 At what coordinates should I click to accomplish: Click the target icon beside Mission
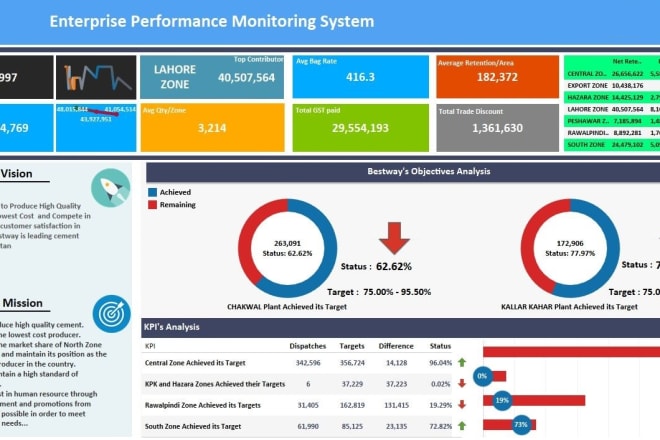coord(112,314)
